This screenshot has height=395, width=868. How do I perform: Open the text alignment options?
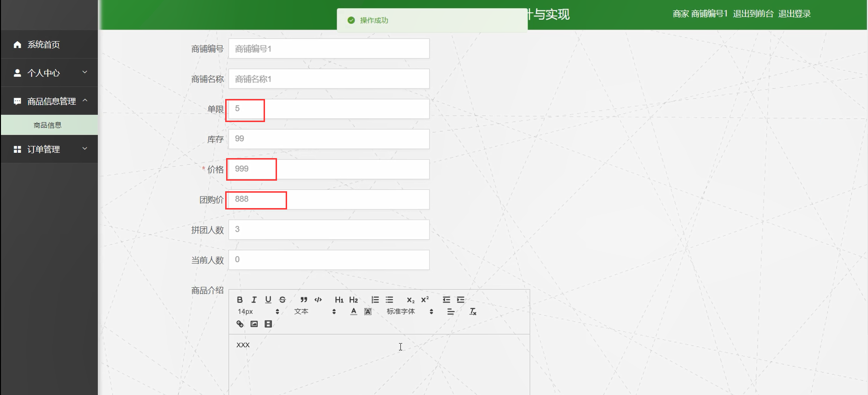(451, 311)
